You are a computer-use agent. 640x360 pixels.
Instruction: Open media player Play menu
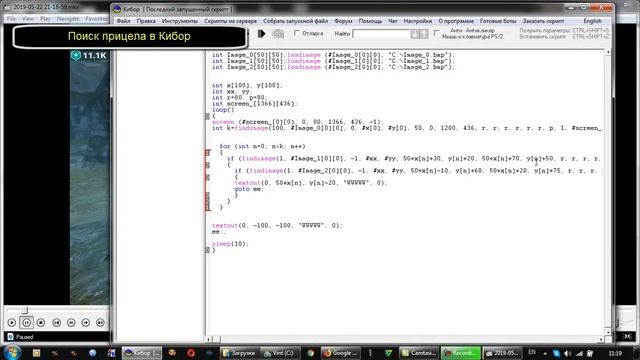(45, 19)
